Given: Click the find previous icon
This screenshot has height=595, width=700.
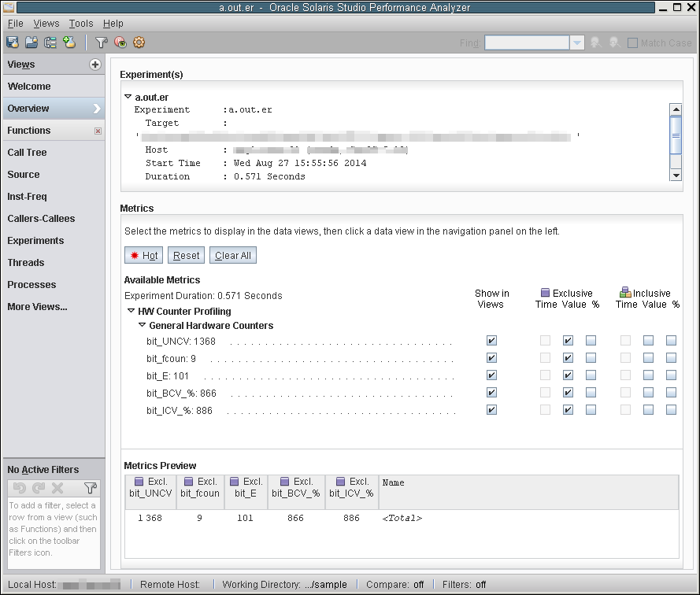Looking at the screenshot, I should click(595, 42).
